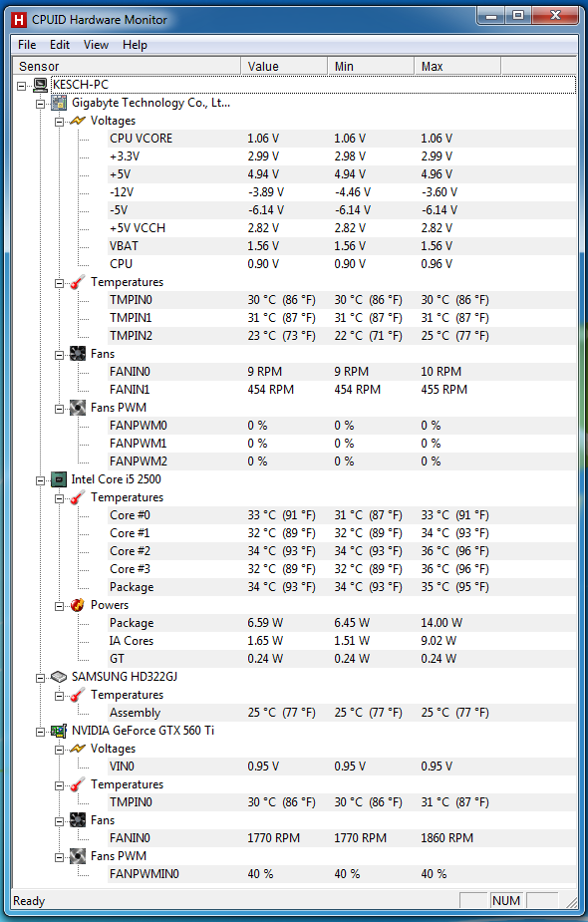Open the Help menu
This screenshot has height=922, width=588.
135,45
